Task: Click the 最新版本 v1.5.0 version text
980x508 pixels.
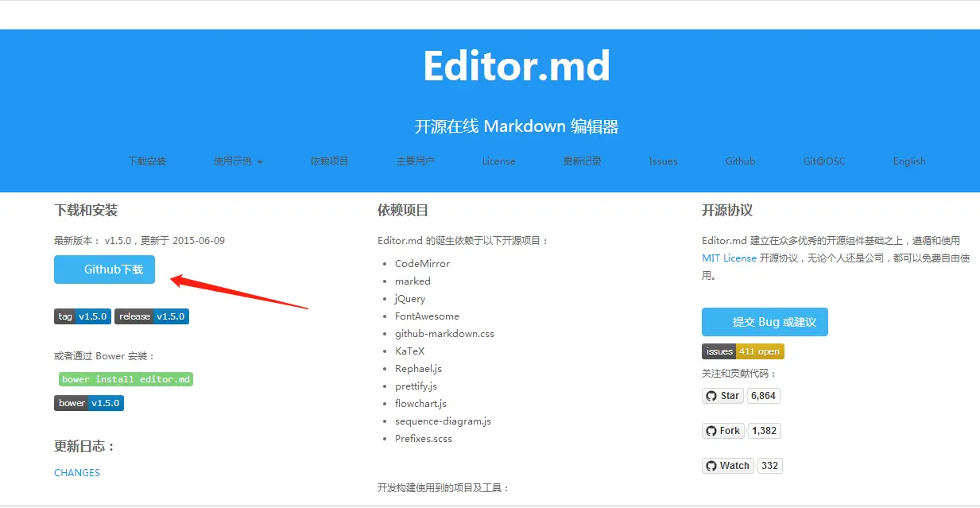Action: coord(139,240)
